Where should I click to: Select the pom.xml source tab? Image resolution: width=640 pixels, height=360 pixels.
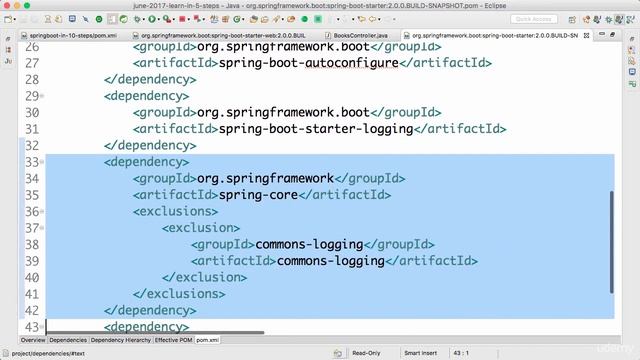point(207,340)
